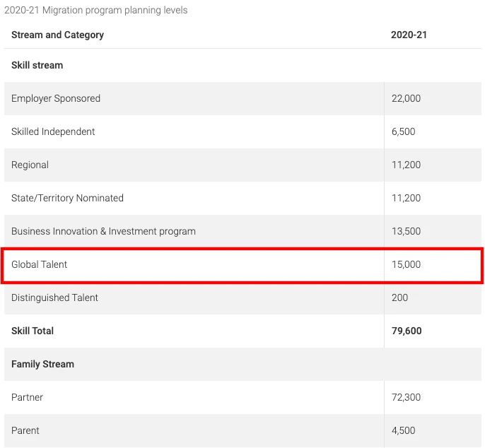
Task: Click the 'Distinguished Talent' row label
Action: click(54, 297)
